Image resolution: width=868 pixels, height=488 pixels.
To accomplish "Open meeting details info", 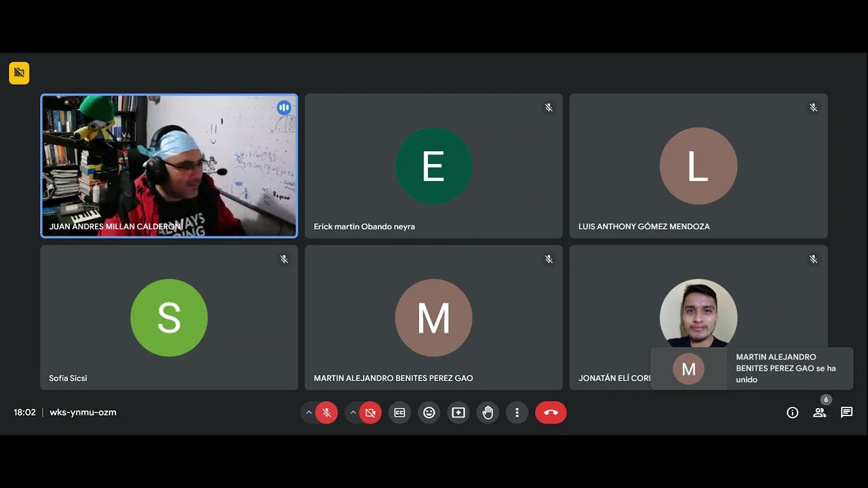I will tap(792, 412).
